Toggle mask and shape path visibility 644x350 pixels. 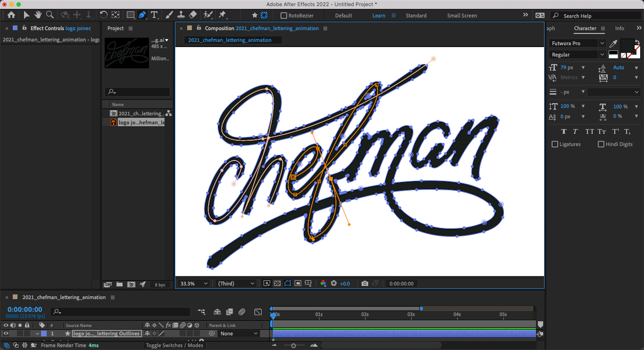(x=288, y=284)
